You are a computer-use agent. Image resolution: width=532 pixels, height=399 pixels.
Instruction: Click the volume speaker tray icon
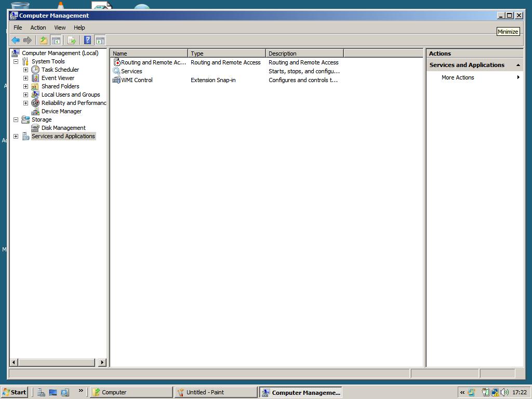click(504, 392)
